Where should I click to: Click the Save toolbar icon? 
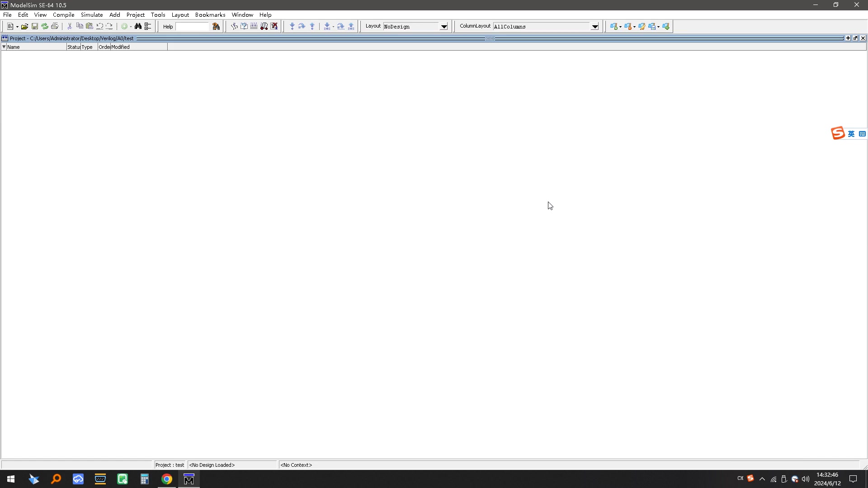[34, 27]
